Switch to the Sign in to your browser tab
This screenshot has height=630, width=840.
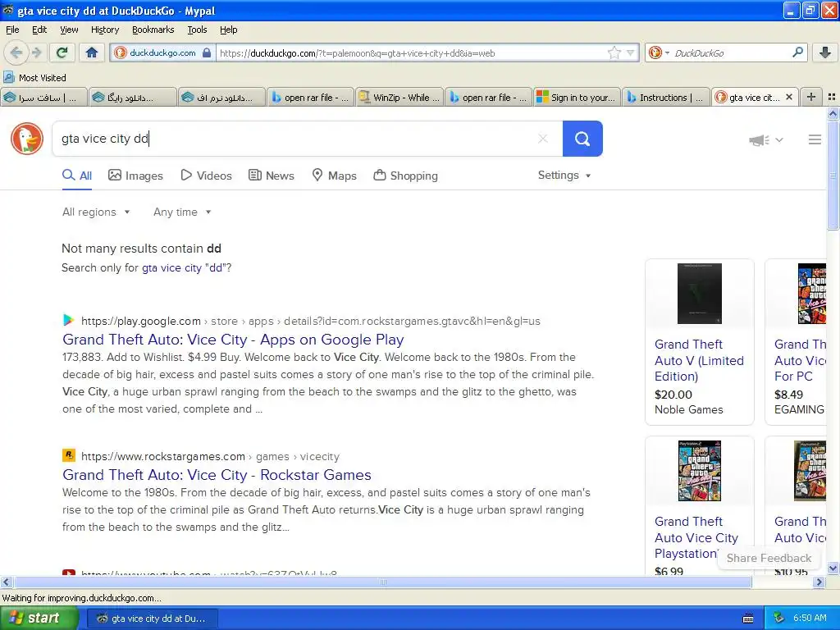pos(577,97)
